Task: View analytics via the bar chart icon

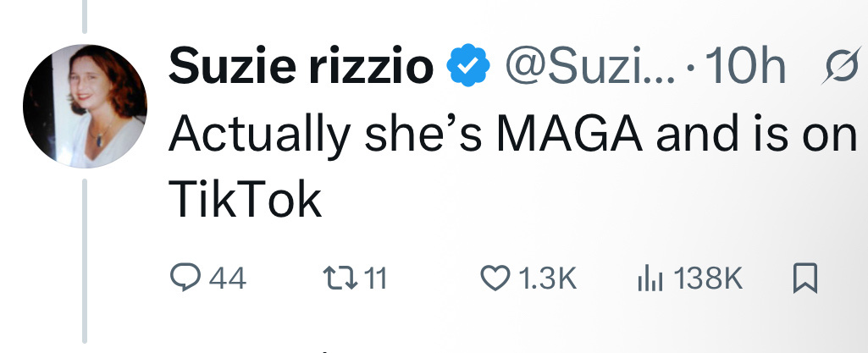Action: coord(648,278)
